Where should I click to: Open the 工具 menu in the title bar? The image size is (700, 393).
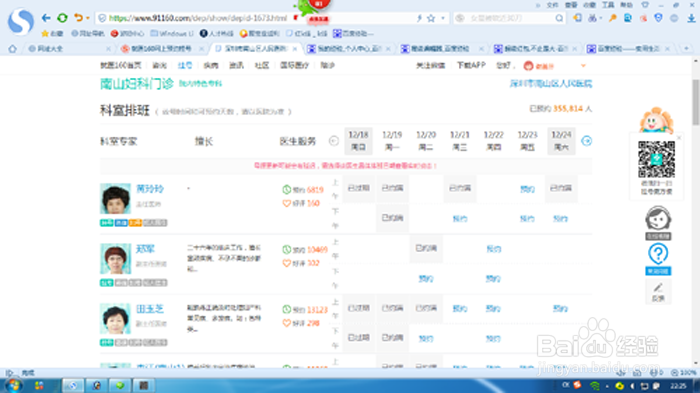click(x=608, y=4)
